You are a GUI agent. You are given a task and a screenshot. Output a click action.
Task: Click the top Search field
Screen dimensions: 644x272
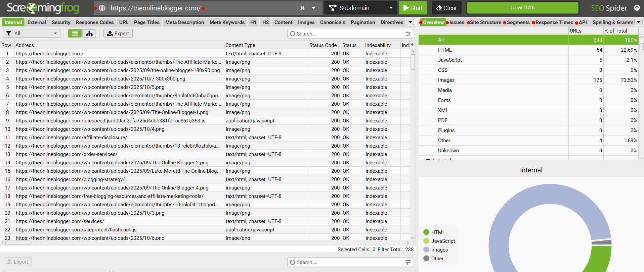[x=349, y=34]
